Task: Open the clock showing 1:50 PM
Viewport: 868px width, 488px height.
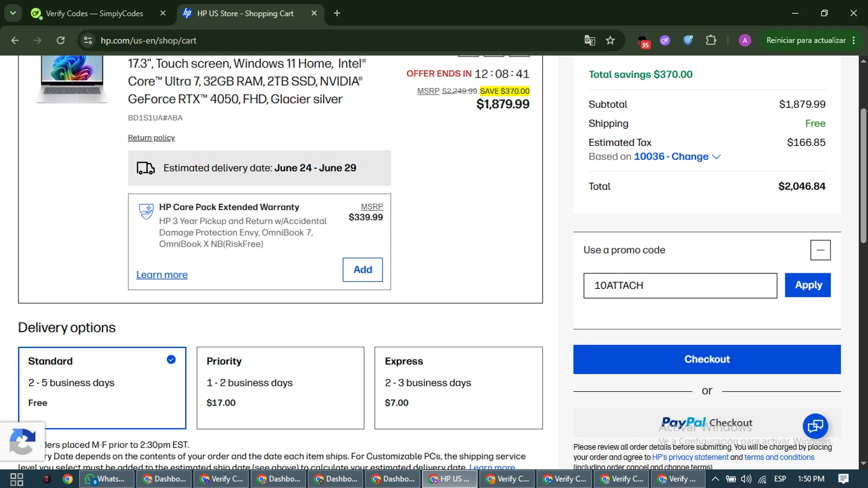Action: pyautogui.click(x=811, y=479)
